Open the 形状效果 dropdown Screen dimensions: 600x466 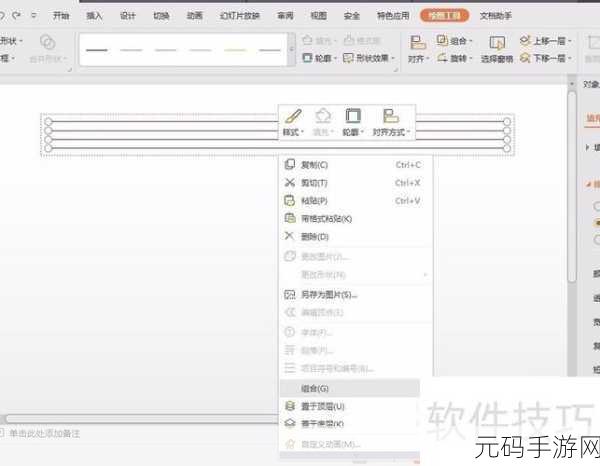pos(393,58)
